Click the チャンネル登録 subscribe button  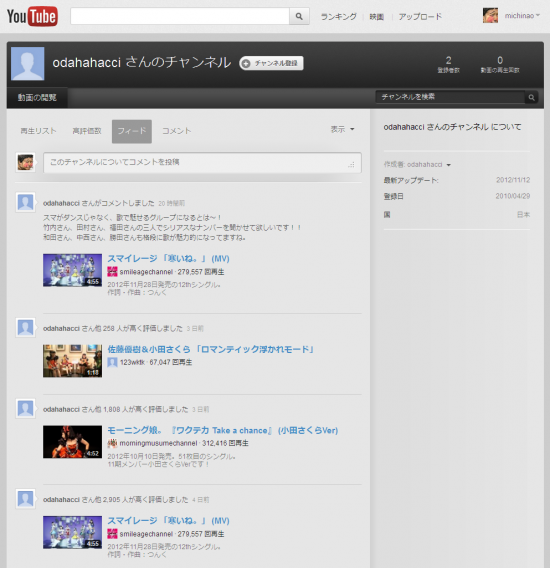[271, 63]
